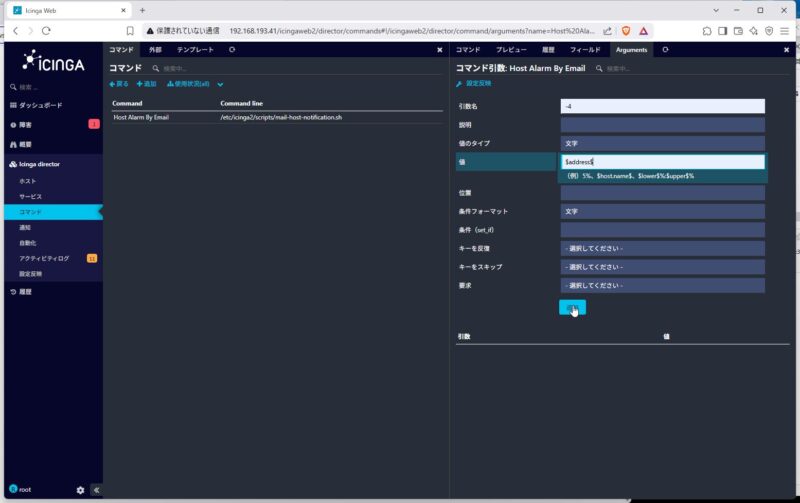Switch to 外部 tab in left pane
Screen dimensions: 800x503
[156, 49]
